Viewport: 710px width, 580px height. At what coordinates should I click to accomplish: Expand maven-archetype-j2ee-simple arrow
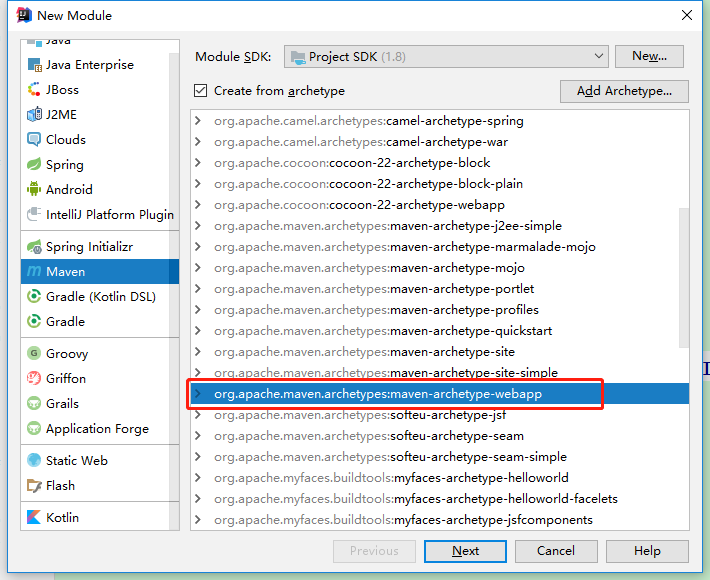pyautogui.click(x=197, y=225)
